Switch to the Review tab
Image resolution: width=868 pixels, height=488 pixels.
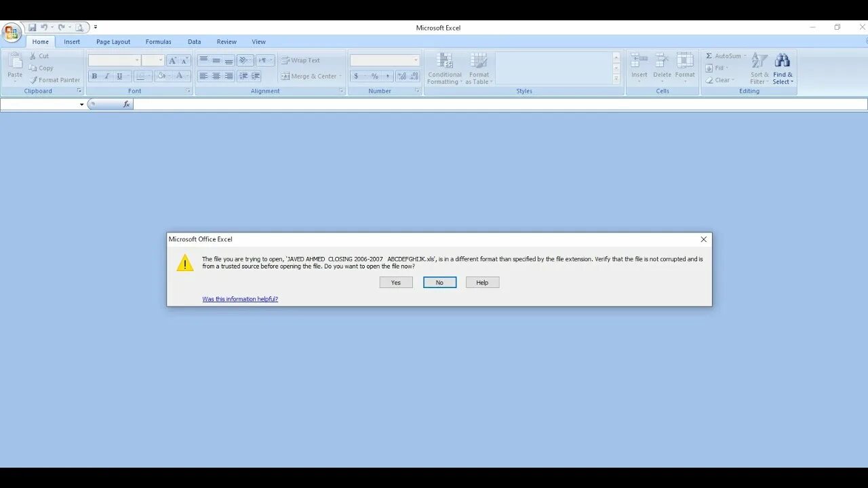[226, 41]
